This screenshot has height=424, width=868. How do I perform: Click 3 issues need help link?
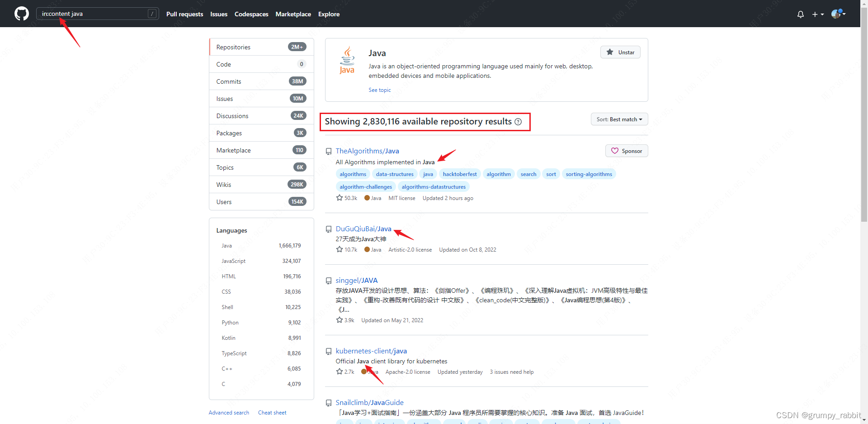point(512,372)
